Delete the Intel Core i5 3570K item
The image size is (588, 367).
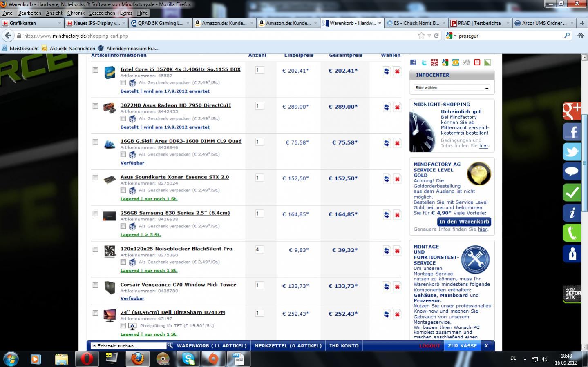click(x=397, y=71)
